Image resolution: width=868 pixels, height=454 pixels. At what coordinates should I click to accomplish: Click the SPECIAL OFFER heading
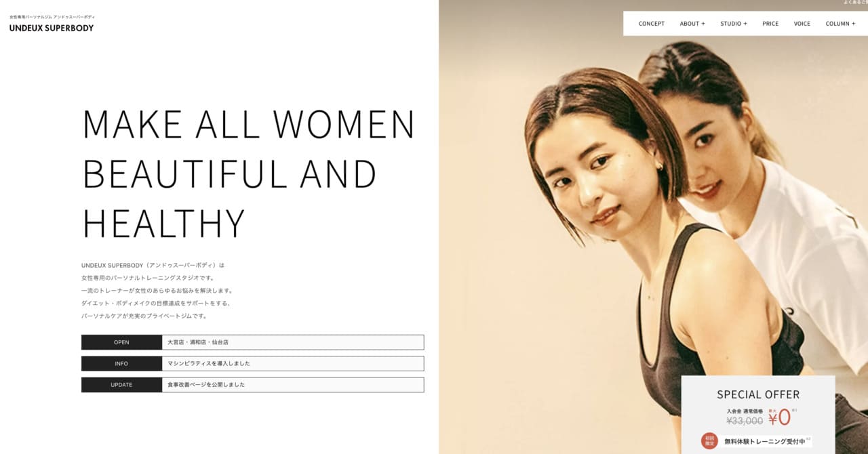click(758, 394)
